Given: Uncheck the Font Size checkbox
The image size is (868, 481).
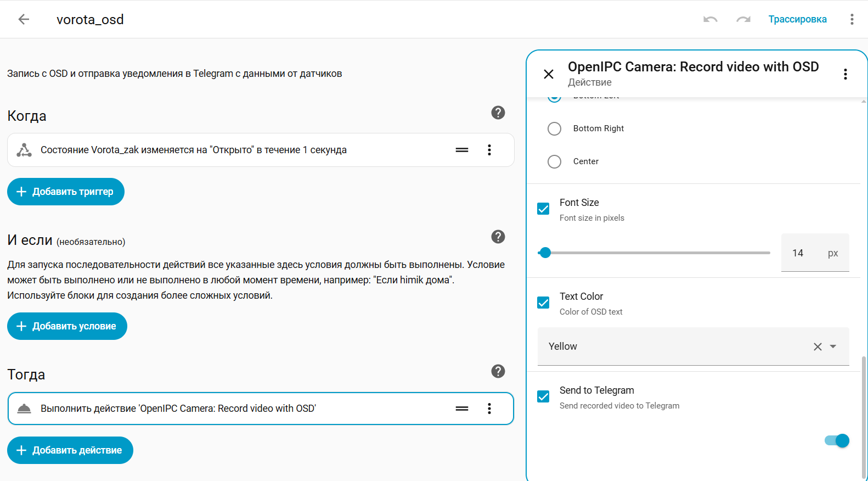Looking at the screenshot, I should (543, 209).
